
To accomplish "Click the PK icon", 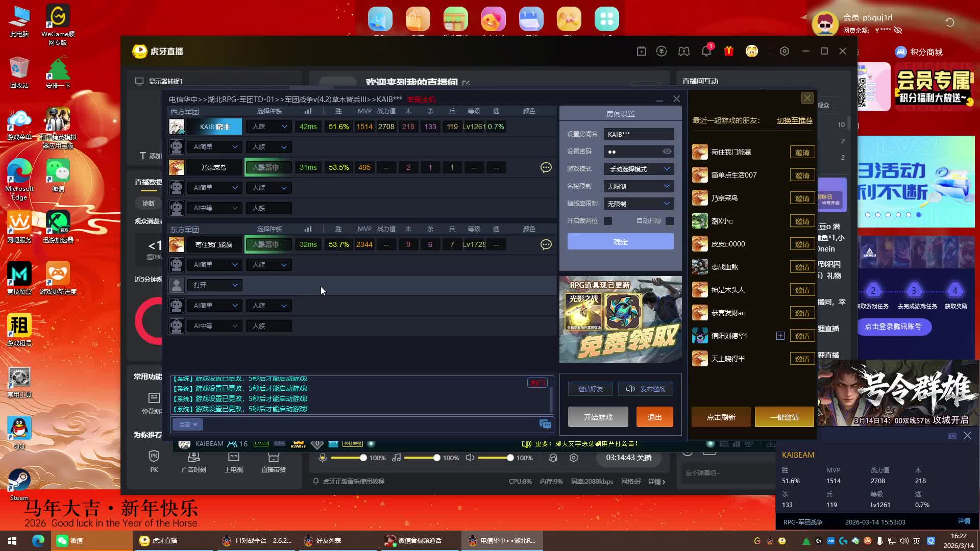I will click(154, 457).
